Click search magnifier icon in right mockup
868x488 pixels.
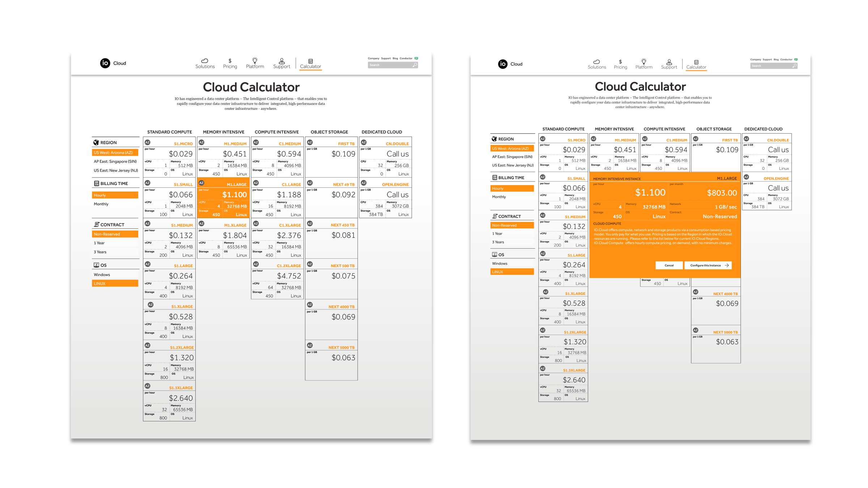tap(794, 66)
